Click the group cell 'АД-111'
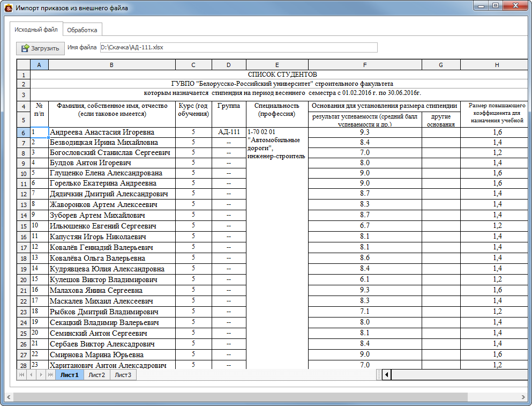This screenshot has height=406, width=532. [x=229, y=132]
